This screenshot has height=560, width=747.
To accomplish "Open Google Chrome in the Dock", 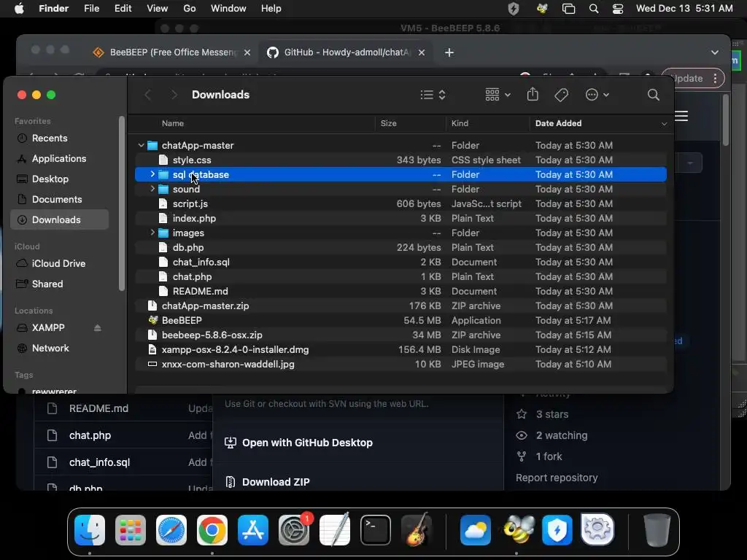I will (x=212, y=530).
